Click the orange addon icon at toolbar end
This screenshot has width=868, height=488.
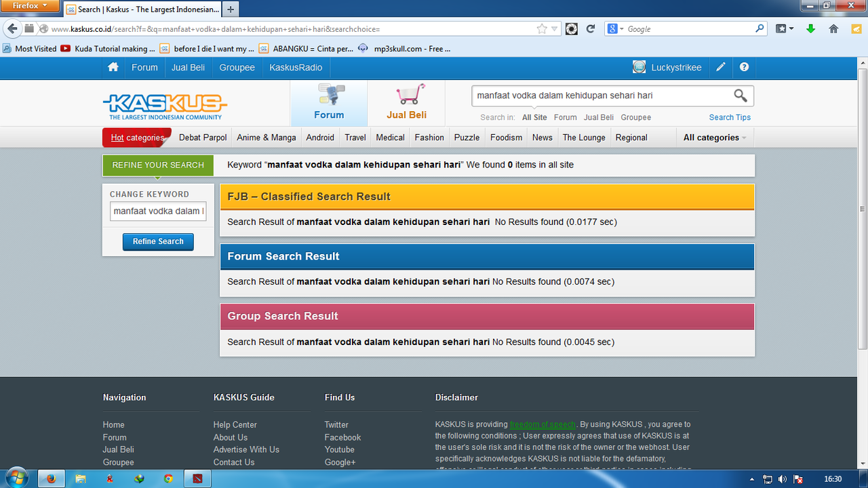coord(858,28)
